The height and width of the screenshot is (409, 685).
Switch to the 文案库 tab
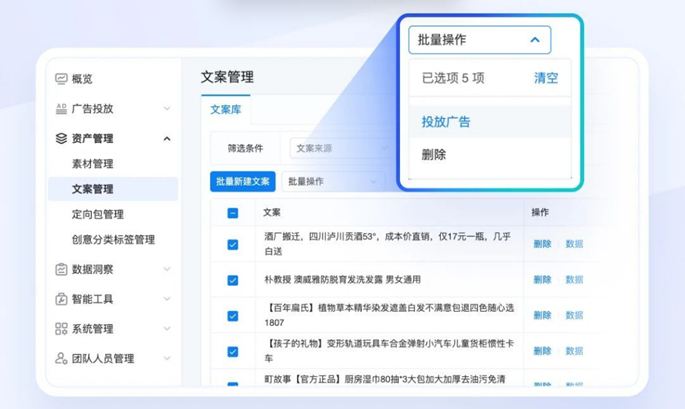pos(226,110)
